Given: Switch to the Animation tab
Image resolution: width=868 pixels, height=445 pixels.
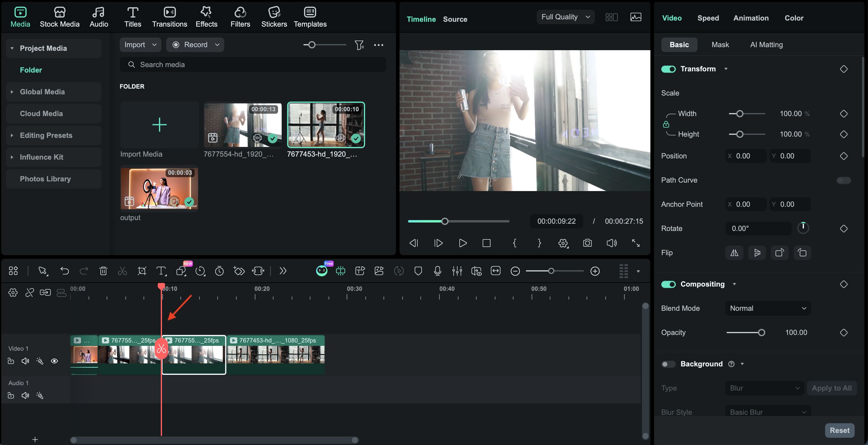Looking at the screenshot, I should pyautogui.click(x=751, y=18).
